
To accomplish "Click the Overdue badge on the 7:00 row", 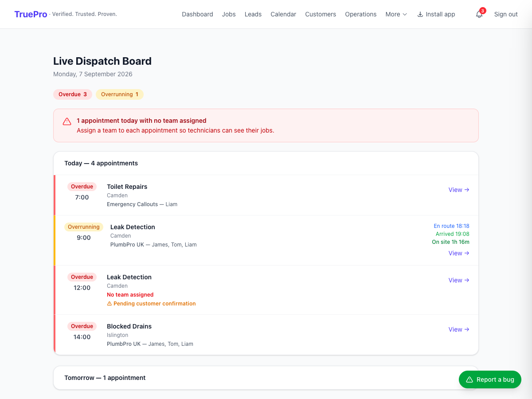I will 82,187.
